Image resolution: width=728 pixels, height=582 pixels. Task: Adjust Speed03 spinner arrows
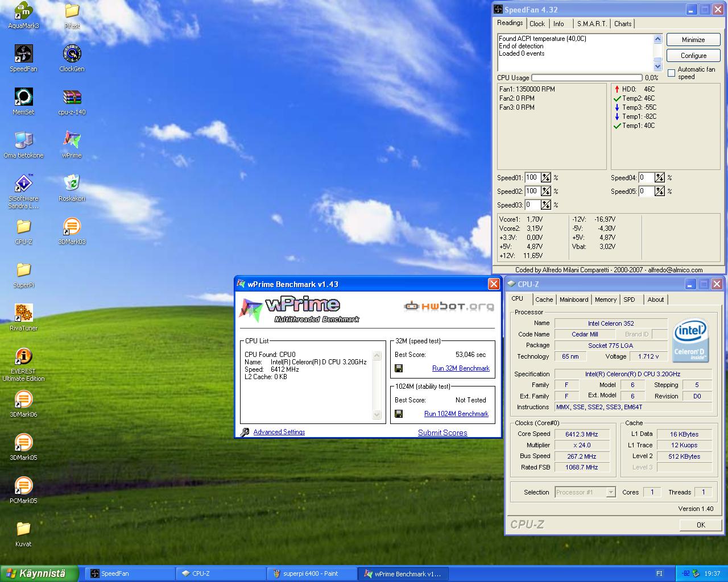pos(546,205)
